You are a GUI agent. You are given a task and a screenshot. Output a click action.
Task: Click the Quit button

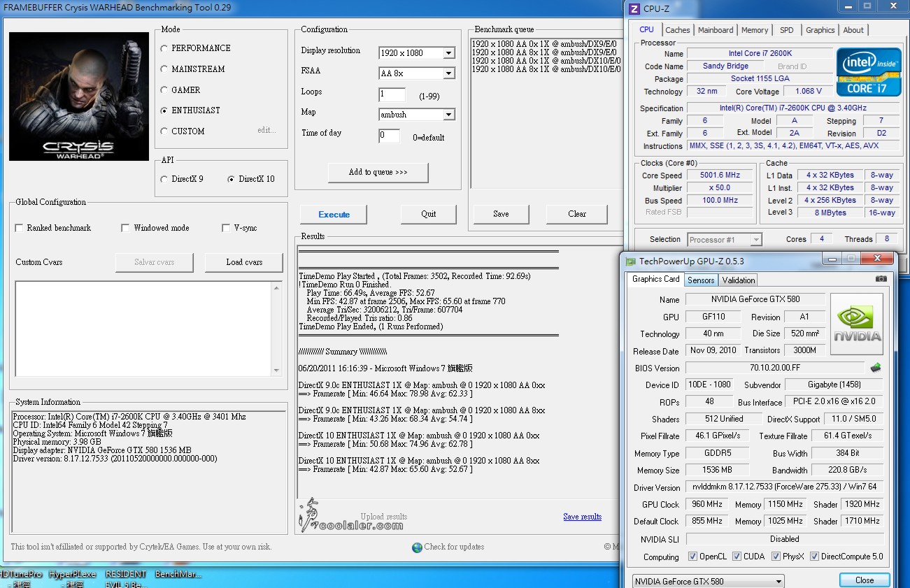coord(429,214)
